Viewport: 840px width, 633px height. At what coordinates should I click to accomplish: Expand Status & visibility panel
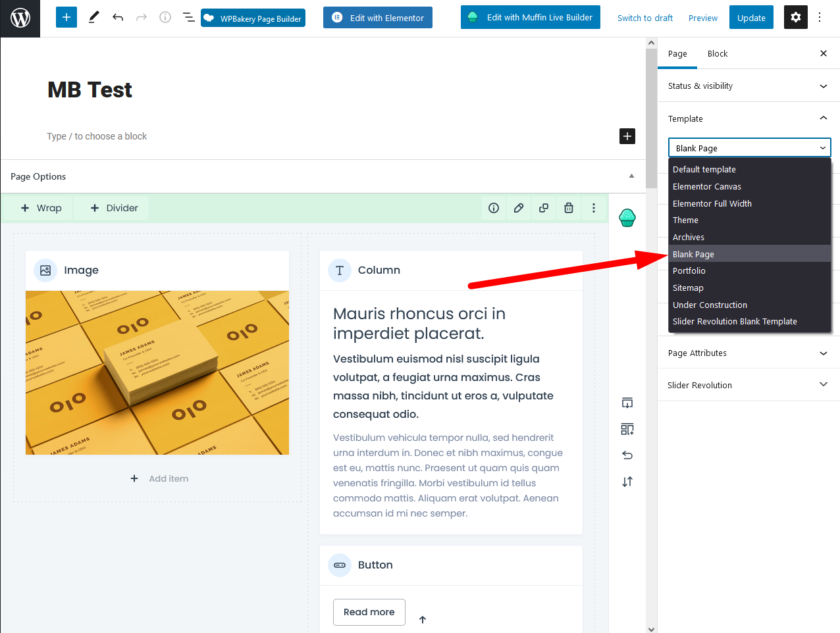[x=748, y=86]
